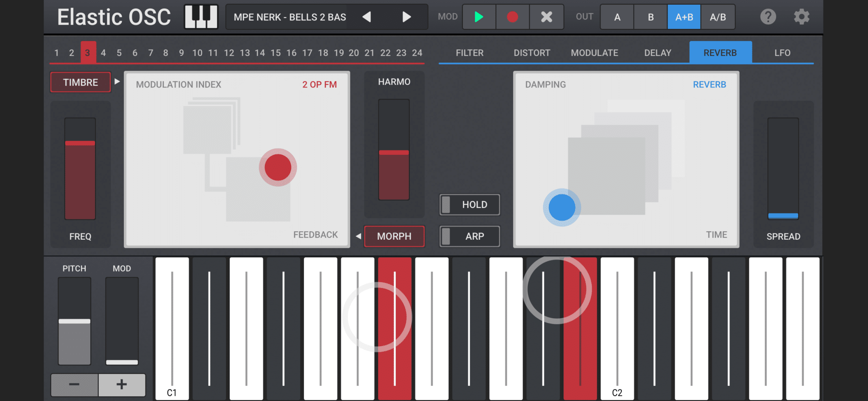
Task: Clear modulation with the X button
Action: [x=546, y=17]
